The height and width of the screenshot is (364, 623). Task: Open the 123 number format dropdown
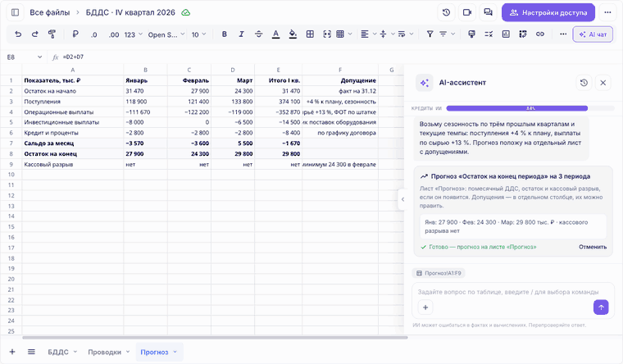(x=133, y=34)
